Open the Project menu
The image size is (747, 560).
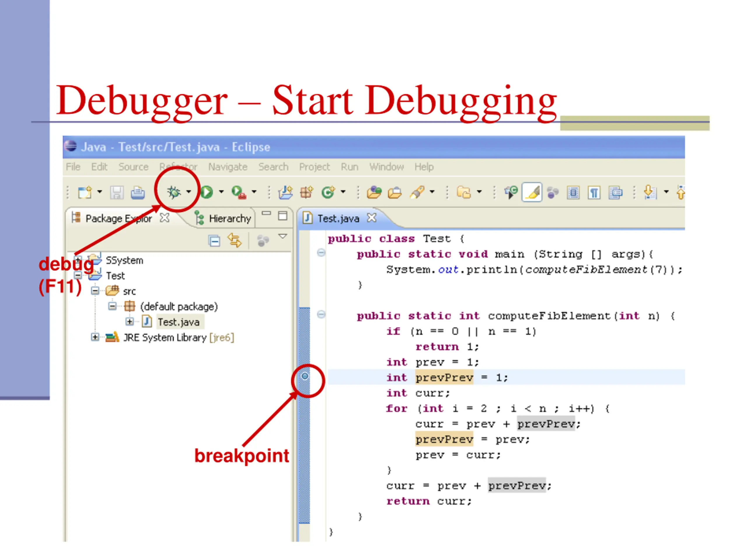pyautogui.click(x=314, y=167)
